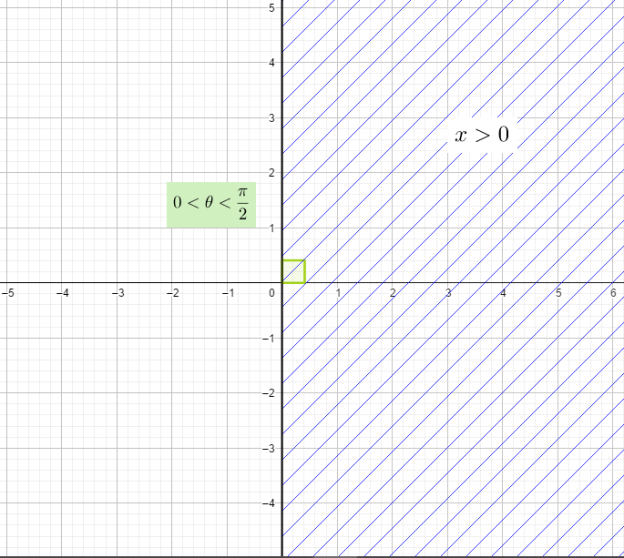Select the green 0 < θ < π/2 label
This screenshot has height=558, width=624.
point(209,204)
